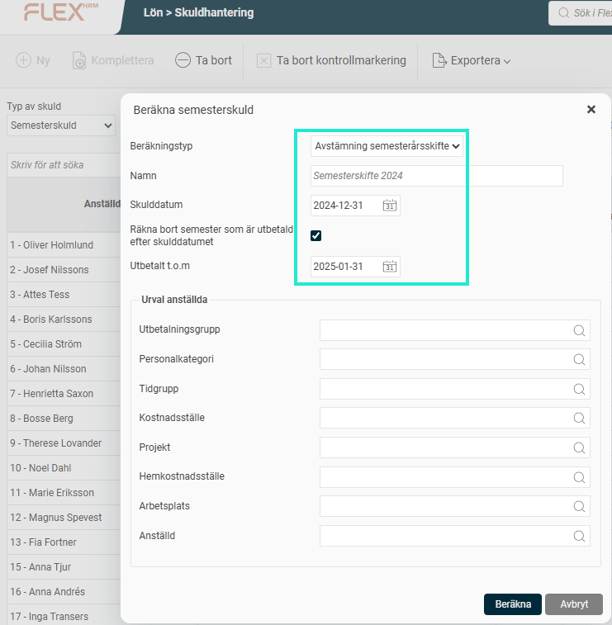The image size is (612, 625).
Task: Click search icon in Kostnadsställe field
Action: (x=579, y=418)
